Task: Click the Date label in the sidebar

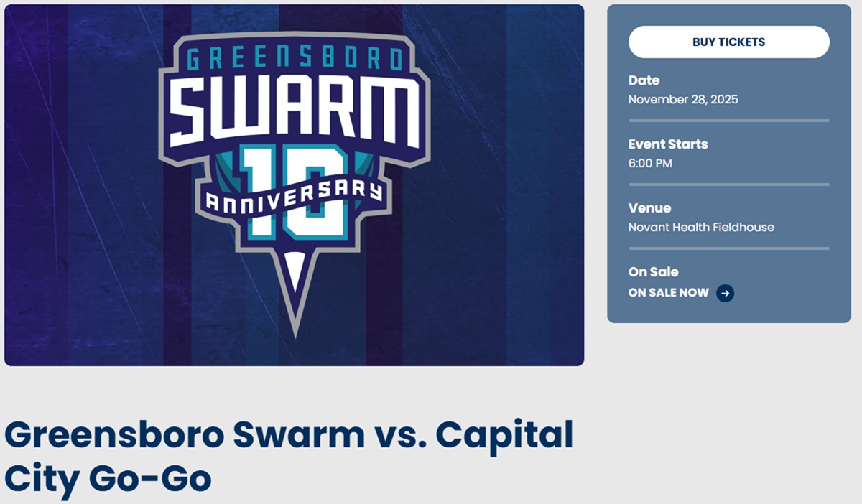Action: pos(644,80)
